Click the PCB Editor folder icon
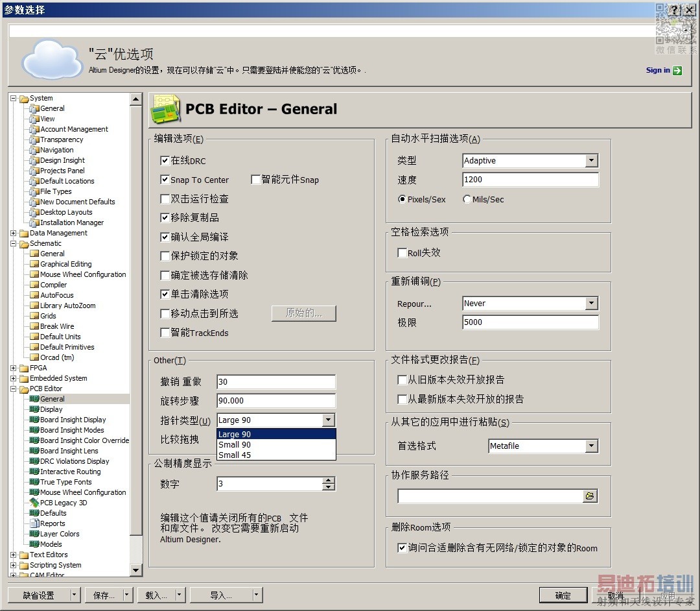 [x=24, y=389]
